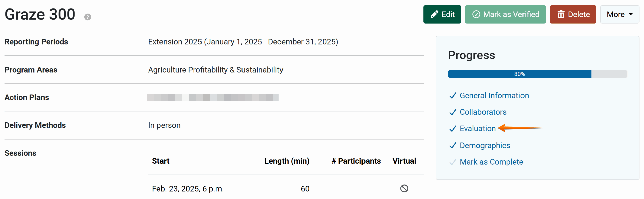Click the checkmark icon beside General Information
644x199 pixels.
[453, 96]
